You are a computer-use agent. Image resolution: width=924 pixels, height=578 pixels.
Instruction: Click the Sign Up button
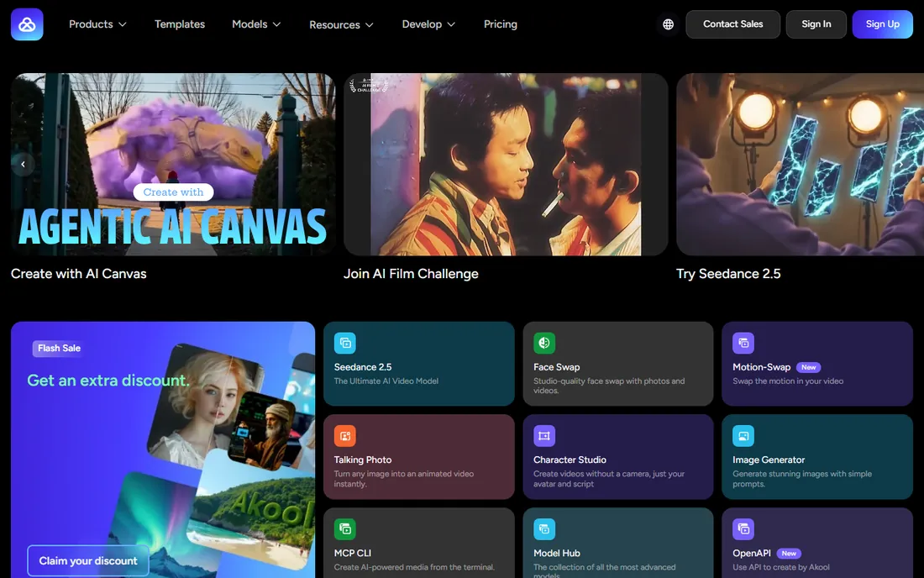pos(882,24)
